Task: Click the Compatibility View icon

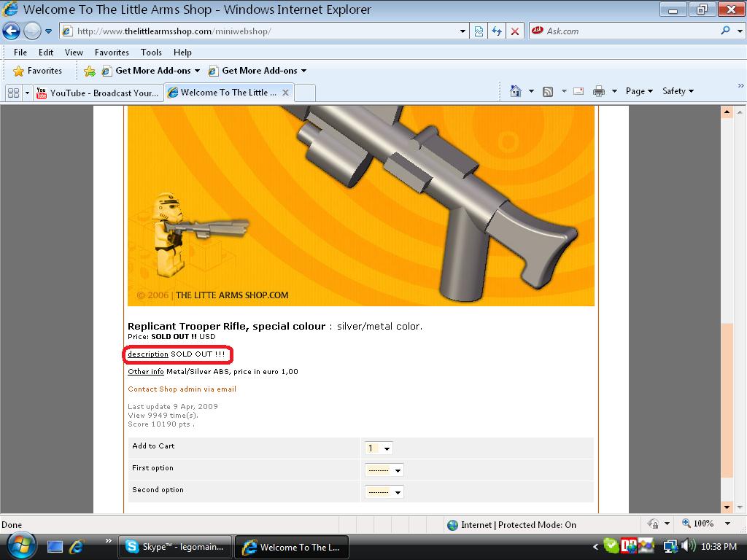Action: coord(479,31)
